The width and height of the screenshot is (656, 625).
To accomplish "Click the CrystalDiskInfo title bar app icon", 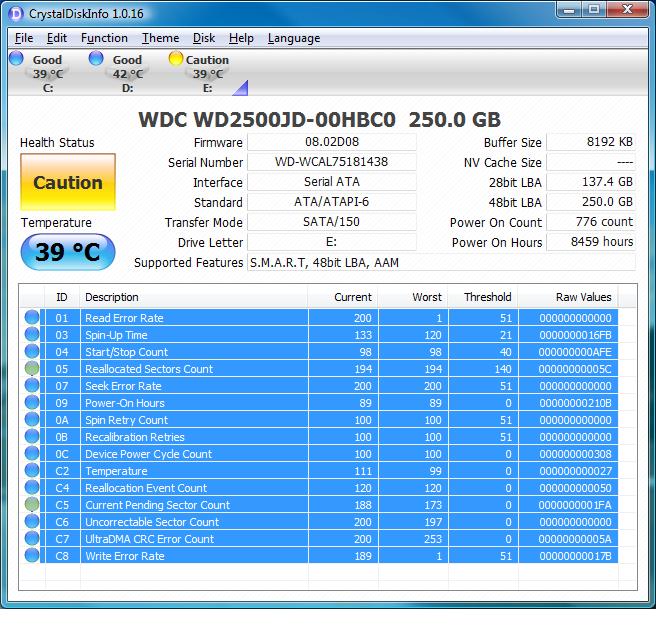I will [x=16, y=14].
